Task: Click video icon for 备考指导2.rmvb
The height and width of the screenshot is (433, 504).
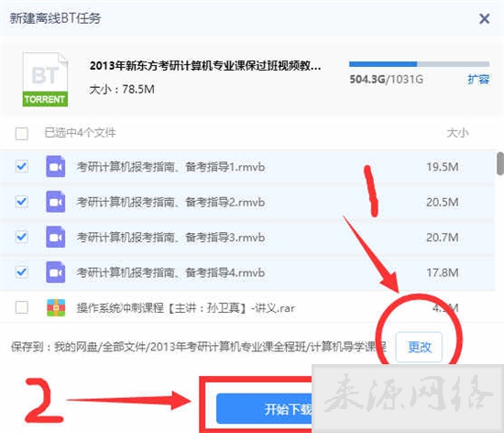Action: (55, 202)
